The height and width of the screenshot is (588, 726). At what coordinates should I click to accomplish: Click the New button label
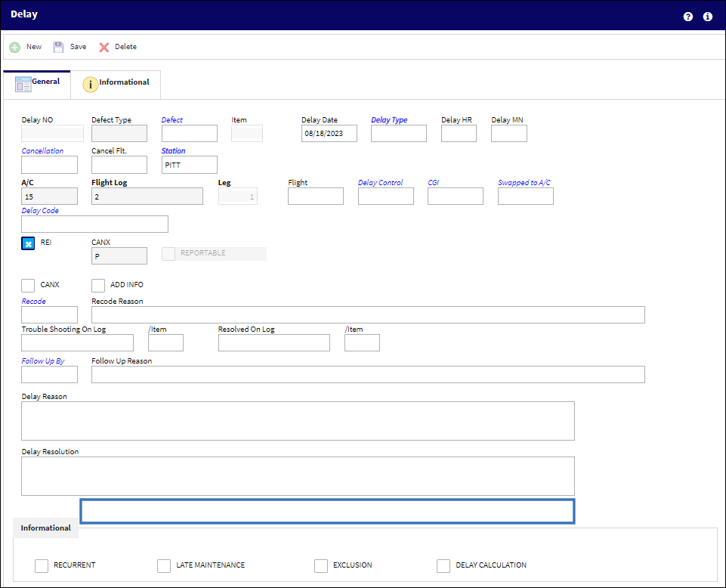tap(34, 47)
